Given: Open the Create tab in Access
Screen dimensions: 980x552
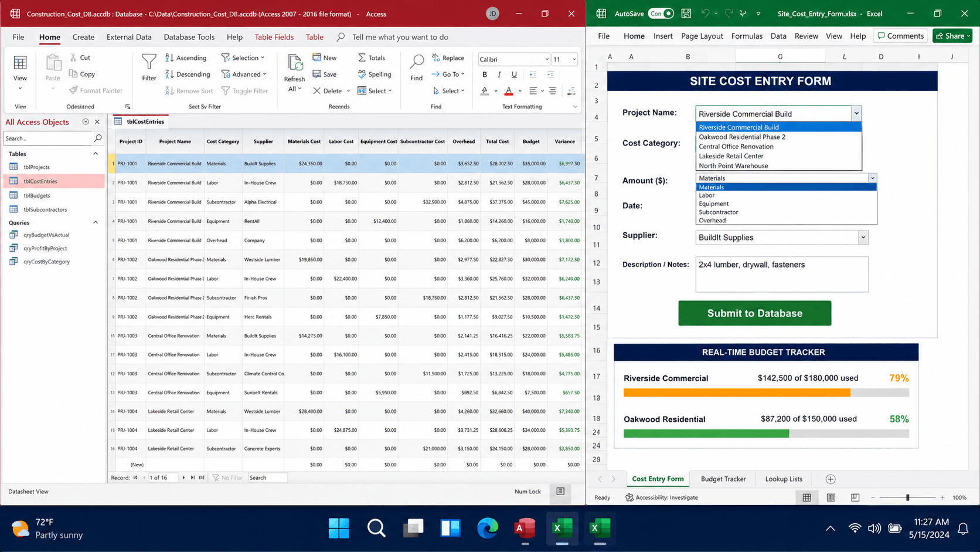Looking at the screenshot, I should (83, 37).
